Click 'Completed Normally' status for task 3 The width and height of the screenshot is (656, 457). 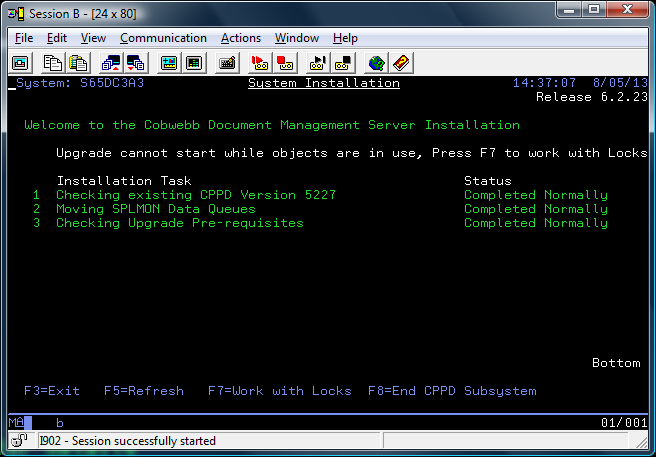point(536,223)
